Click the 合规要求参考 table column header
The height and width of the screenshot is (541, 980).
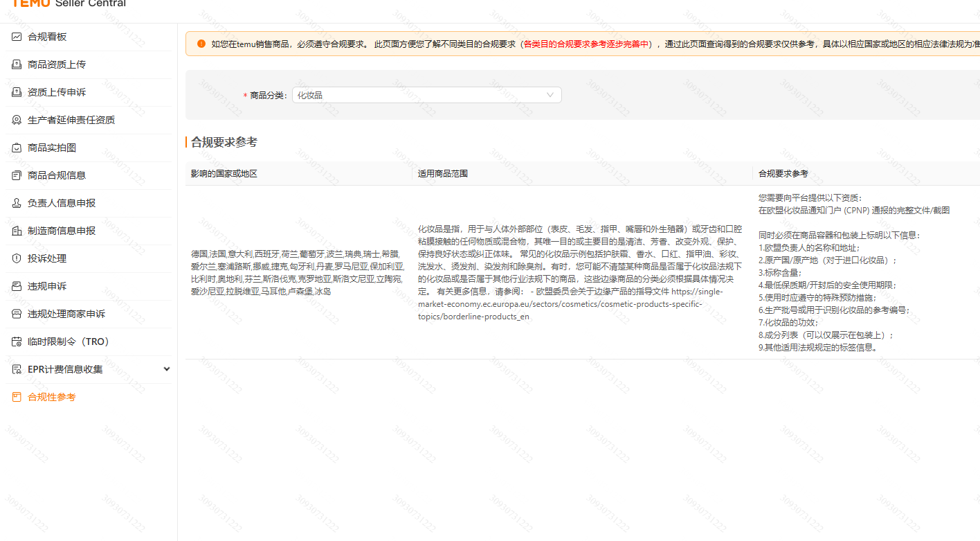[x=783, y=174]
